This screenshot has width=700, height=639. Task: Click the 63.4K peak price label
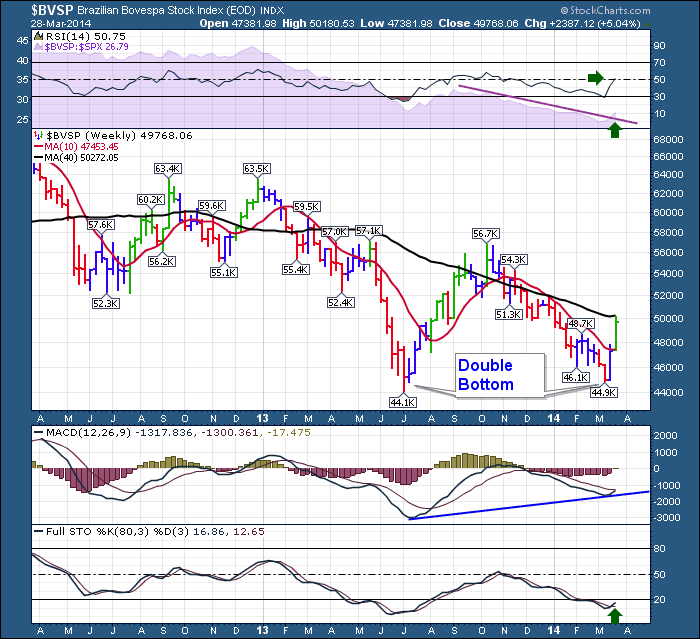(x=168, y=168)
